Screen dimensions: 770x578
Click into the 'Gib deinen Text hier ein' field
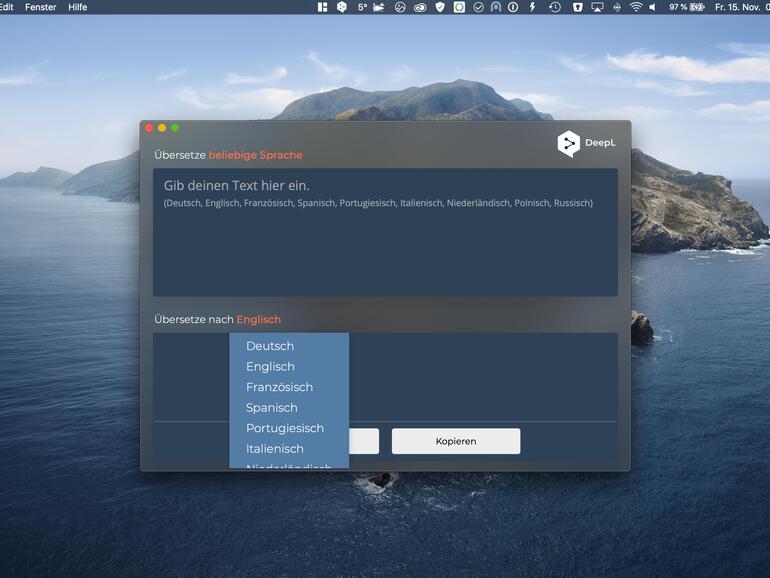385,232
